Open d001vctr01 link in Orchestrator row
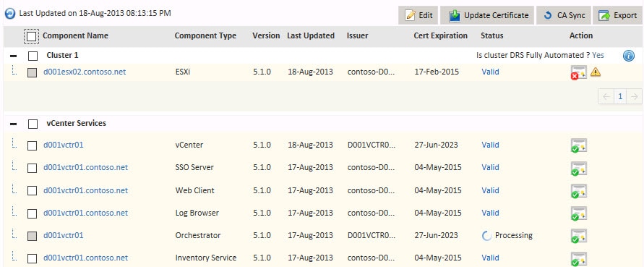This screenshot has width=644, height=267. click(64, 235)
